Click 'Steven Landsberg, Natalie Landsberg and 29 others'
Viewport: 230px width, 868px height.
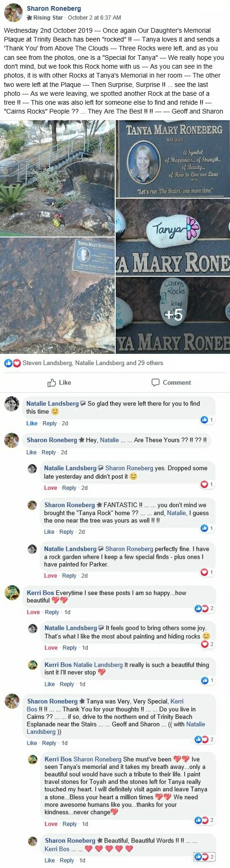(x=93, y=363)
